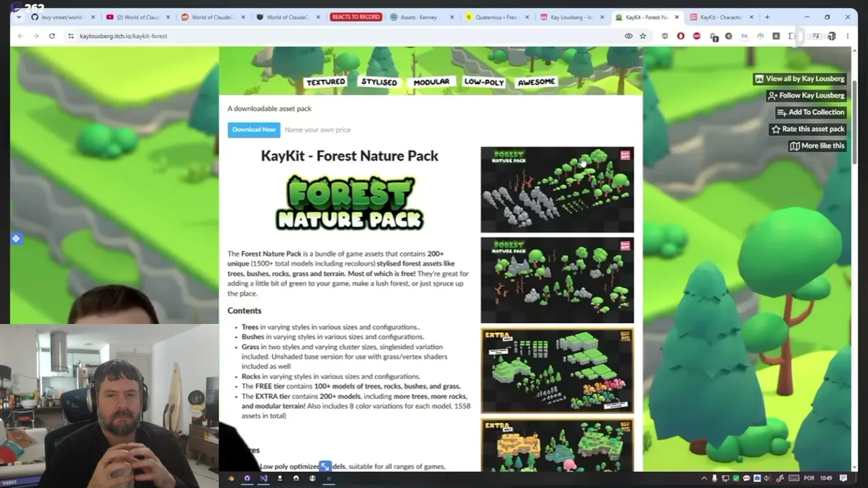Image resolution: width=868 pixels, height=488 pixels.
Task: Click the 'A downloadable asset pack' text
Action: tap(270, 108)
